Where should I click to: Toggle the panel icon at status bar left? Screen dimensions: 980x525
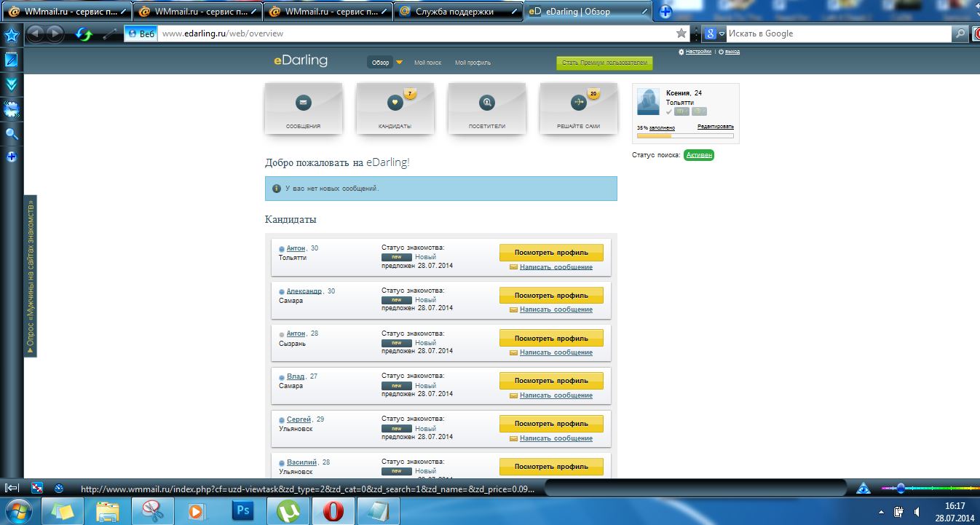pyautogui.click(x=12, y=488)
